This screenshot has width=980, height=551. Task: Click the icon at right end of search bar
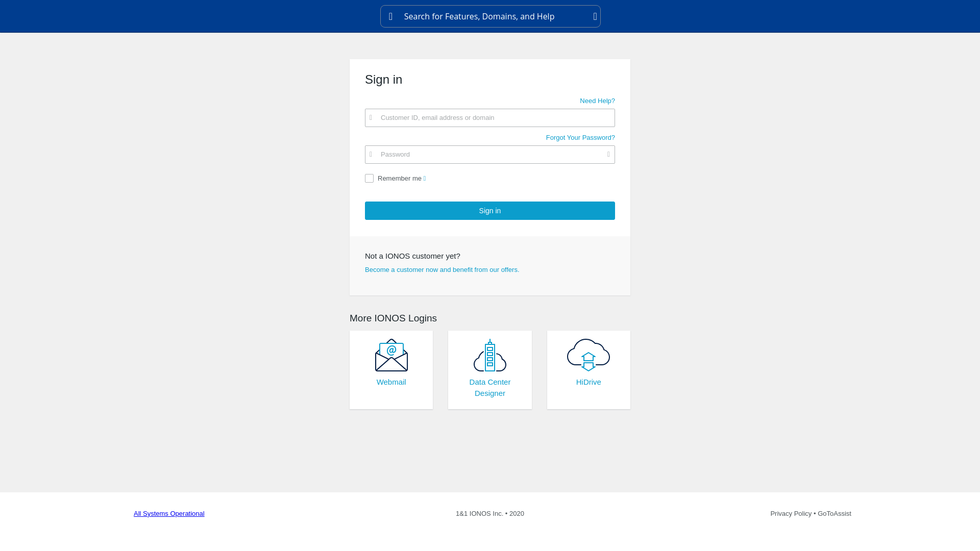(x=595, y=16)
